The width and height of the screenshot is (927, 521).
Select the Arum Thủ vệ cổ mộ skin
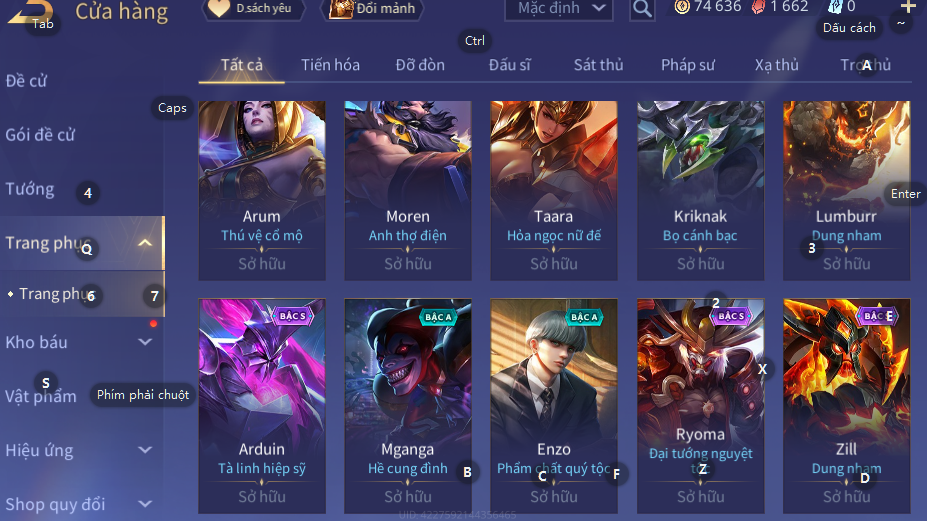(x=262, y=190)
